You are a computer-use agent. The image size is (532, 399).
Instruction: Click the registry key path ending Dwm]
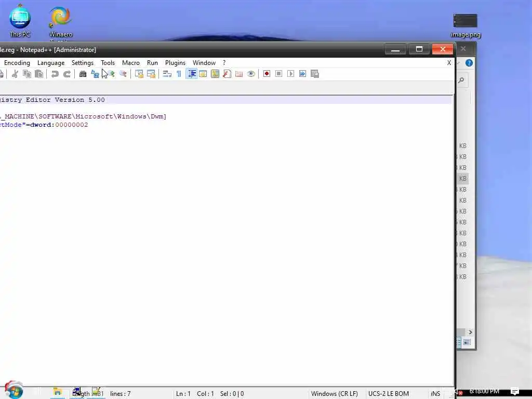point(83,116)
